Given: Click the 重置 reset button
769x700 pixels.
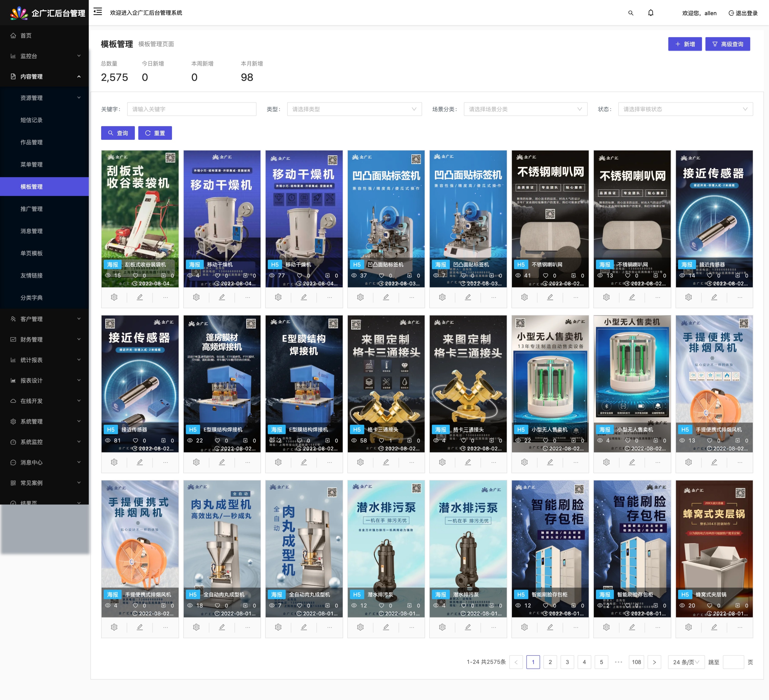Looking at the screenshot, I should [155, 133].
